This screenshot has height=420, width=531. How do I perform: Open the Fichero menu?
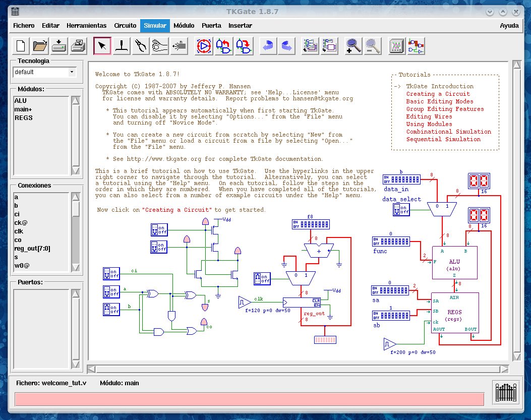pos(24,25)
